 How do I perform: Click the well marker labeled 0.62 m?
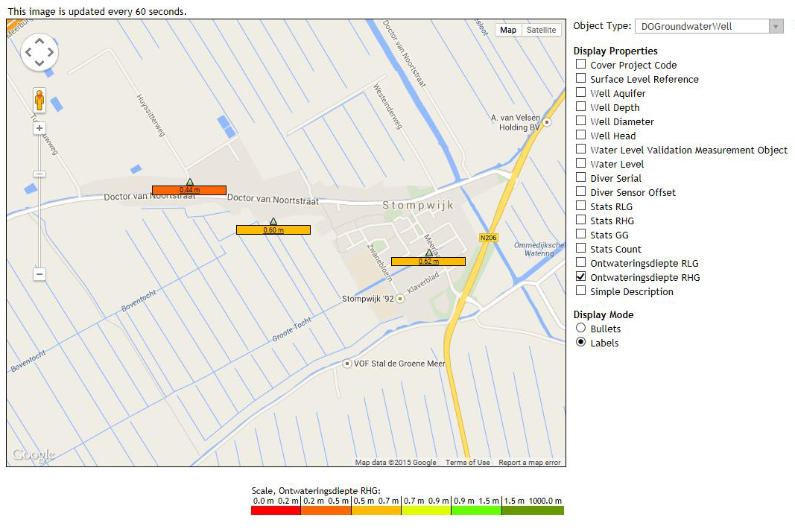(x=428, y=261)
